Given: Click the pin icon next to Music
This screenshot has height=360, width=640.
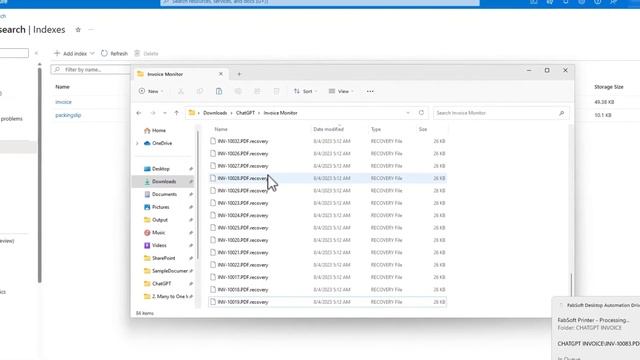Looking at the screenshot, I should (x=191, y=233).
